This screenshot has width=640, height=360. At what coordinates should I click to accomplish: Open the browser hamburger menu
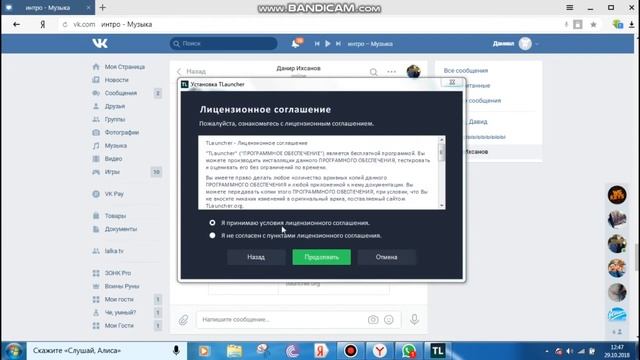pyautogui.click(x=570, y=7)
